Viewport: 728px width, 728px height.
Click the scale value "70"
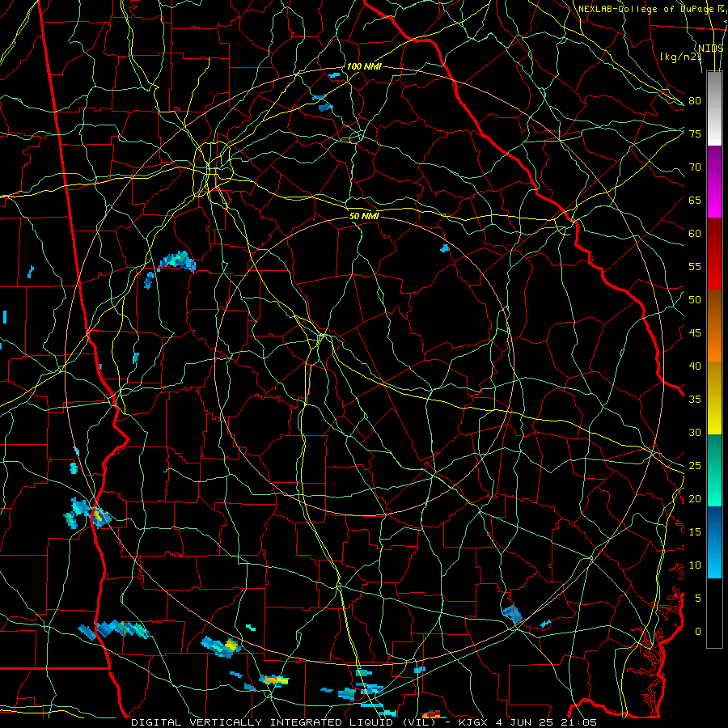(x=695, y=167)
